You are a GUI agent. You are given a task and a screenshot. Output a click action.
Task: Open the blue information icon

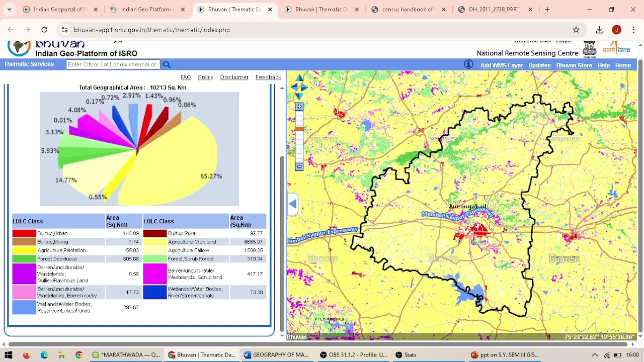(468, 64)
